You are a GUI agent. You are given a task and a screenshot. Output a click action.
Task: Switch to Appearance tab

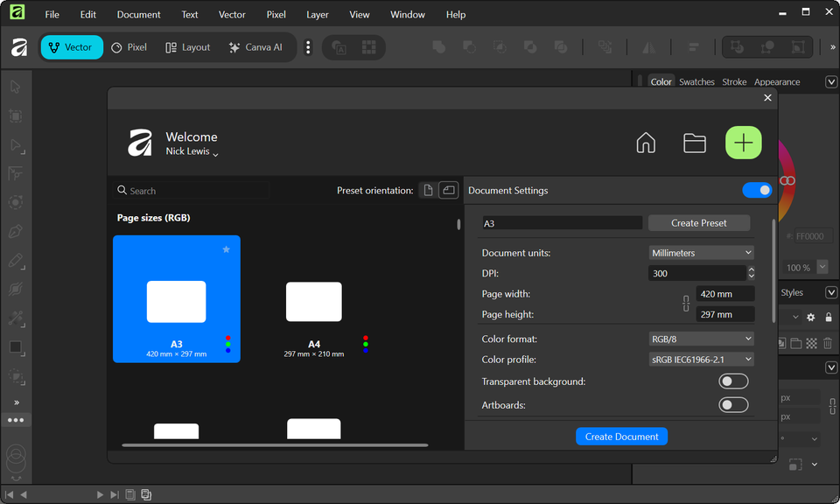pyautogui.click(x=777, y=82)
